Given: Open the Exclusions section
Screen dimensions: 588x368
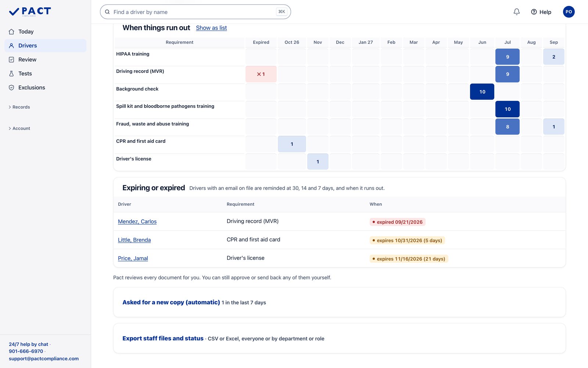Looking at the screenshot, I should [46, 88].
